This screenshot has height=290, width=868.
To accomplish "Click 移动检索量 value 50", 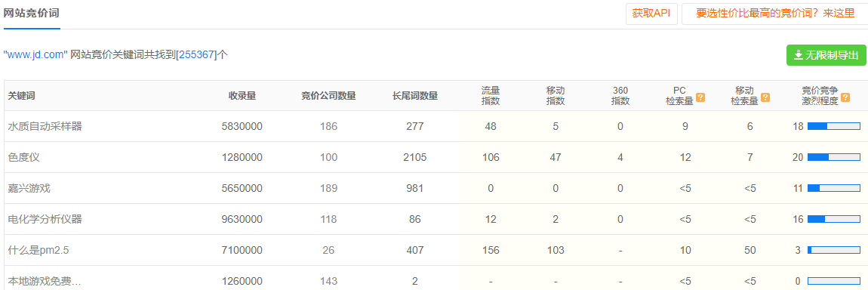I will pos(750,250).
